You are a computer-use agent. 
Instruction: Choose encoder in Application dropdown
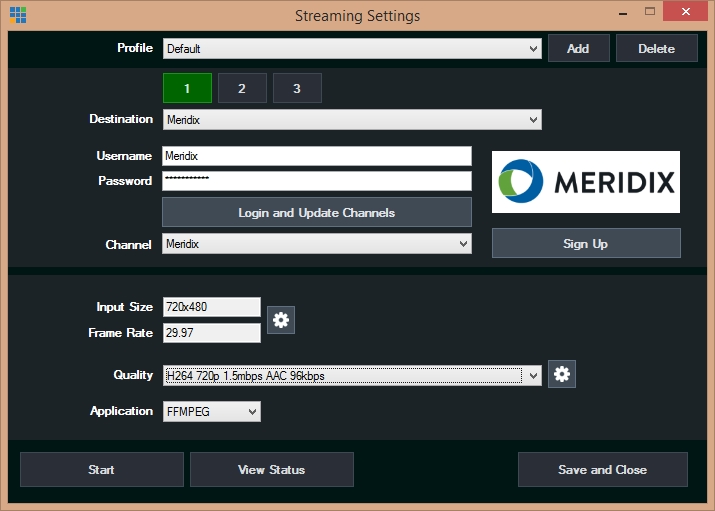tap(211, 411)
